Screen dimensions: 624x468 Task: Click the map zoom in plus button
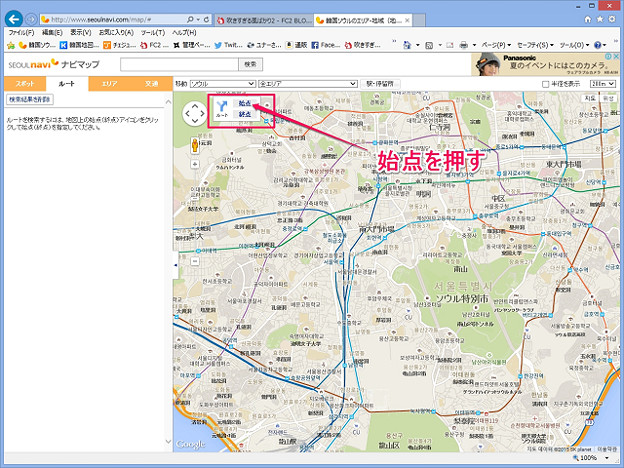click(x=195, y=164)
